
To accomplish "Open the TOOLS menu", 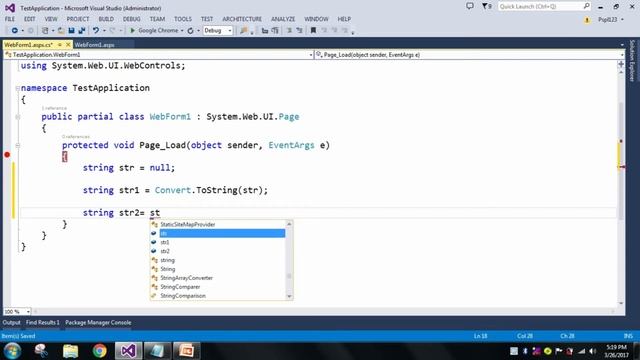I will point(182,19).
